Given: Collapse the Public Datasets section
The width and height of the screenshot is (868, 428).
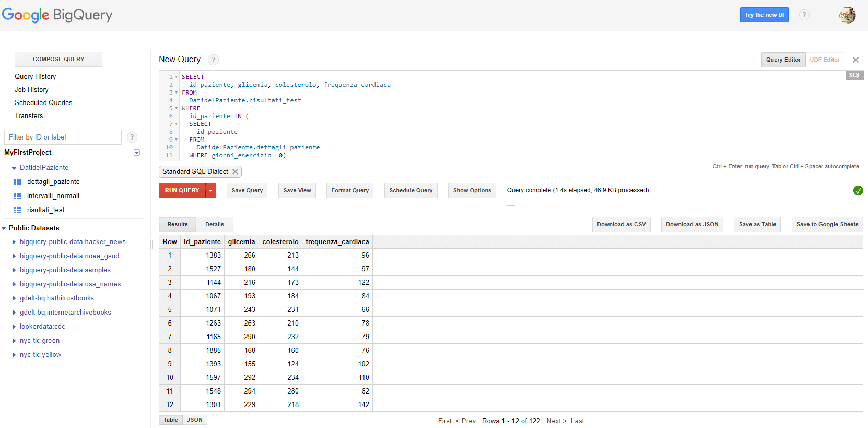Looking at the screenshot, I should click(x=4, y=228).
